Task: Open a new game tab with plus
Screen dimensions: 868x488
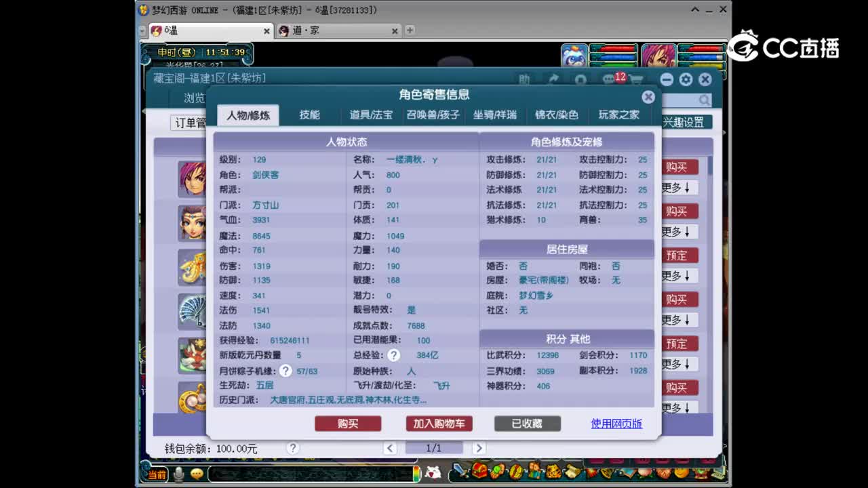Action: click(x=410, y=30)
